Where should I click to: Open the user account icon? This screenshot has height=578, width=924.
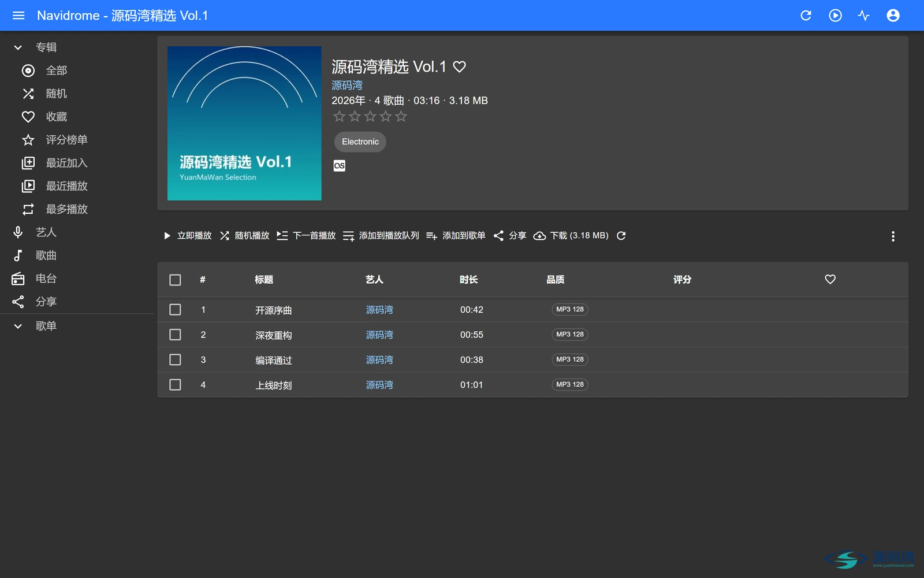[893, 16]
